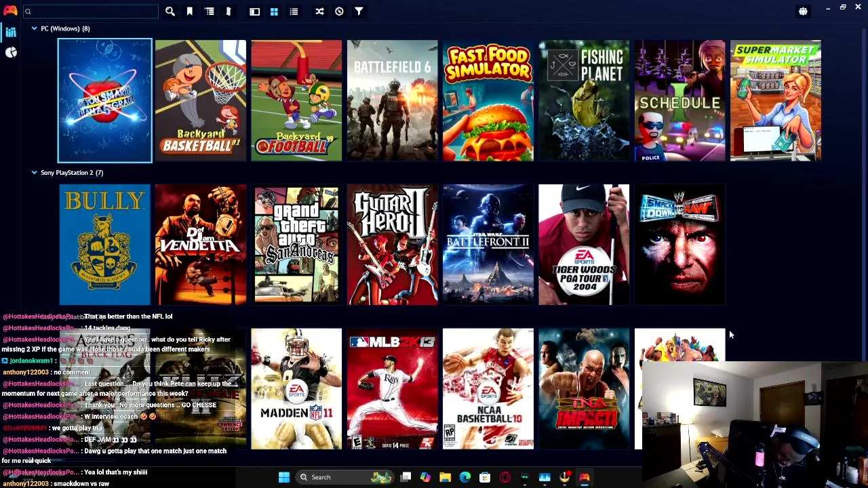Select Backyard Football game cover
Image resolution: width=868 pixels, height=488 pixels.
click(x=296, y=100)
